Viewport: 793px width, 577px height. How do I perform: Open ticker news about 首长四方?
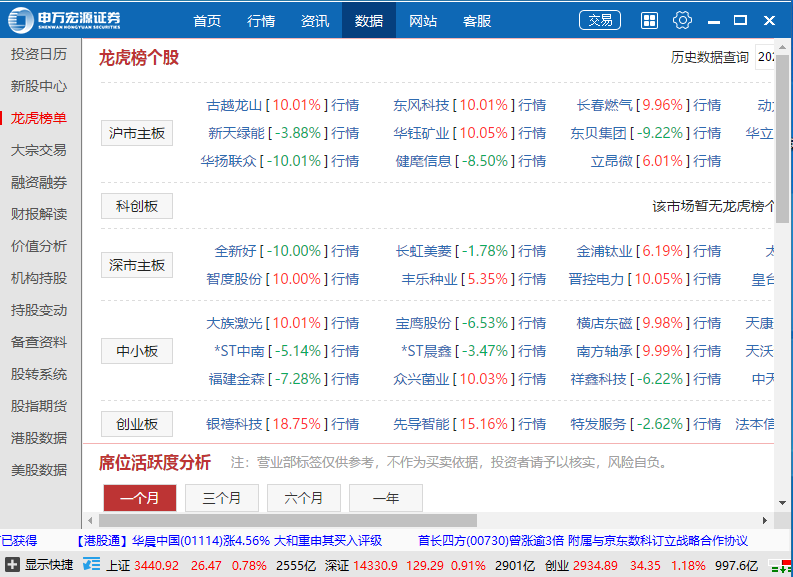583,541
